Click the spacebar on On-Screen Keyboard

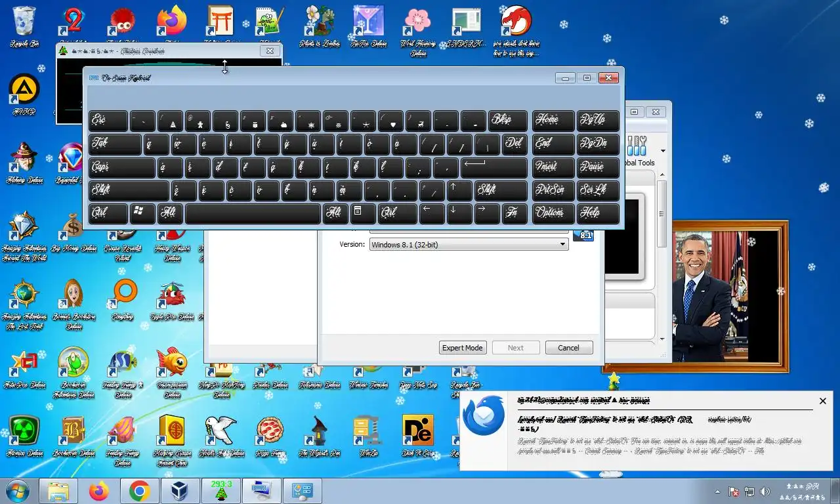(x=253, y=213)
